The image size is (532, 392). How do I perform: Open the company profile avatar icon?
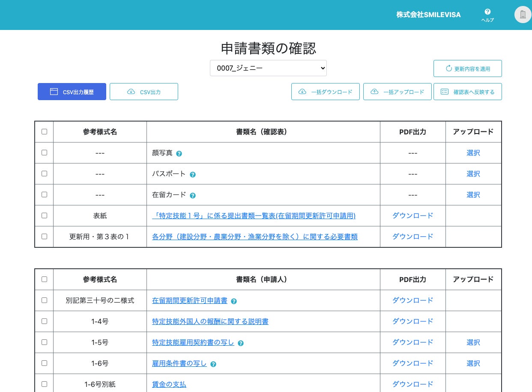click(x=523, y=15)
